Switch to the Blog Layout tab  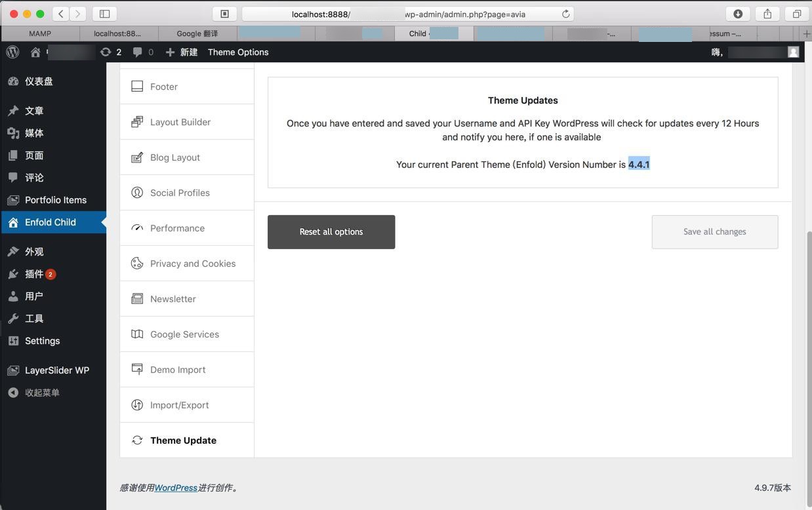click(x=187, y=157)
